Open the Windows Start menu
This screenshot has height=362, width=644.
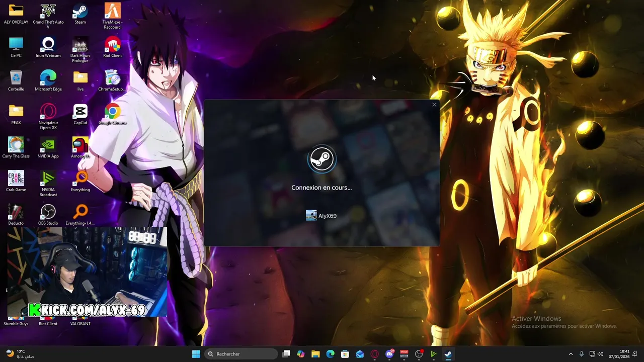coord(196,354)
